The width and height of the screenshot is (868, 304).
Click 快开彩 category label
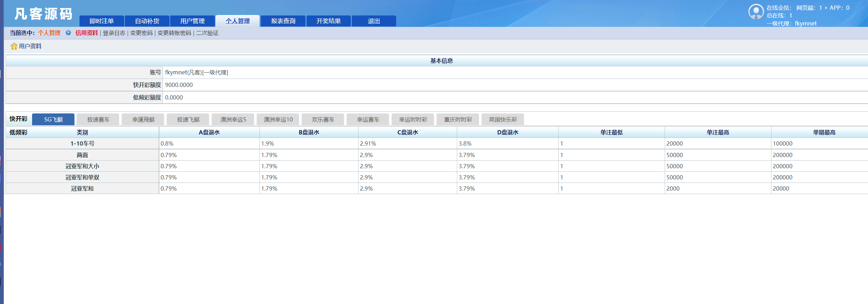click(x=18, y=119)
